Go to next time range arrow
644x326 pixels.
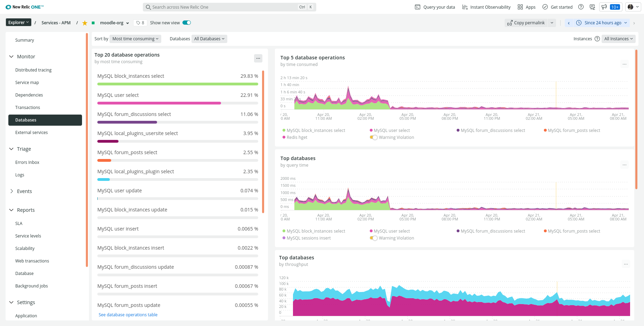[634, 23]
